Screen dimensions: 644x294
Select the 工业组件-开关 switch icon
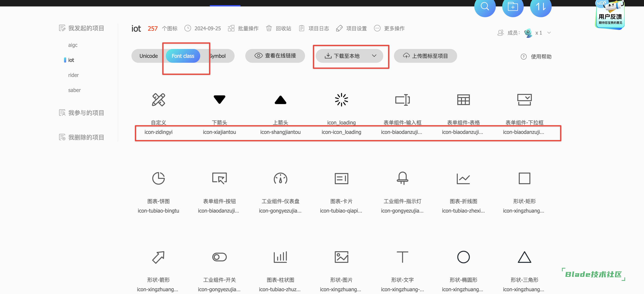click(x=220, y=257)
